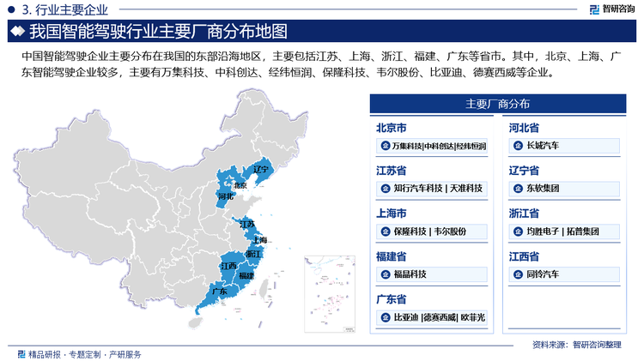Viewport: 644px width, 361px height.
Task: Click the 资料来源：智研咨询整理 source note
Action: (x=577, y=345)
